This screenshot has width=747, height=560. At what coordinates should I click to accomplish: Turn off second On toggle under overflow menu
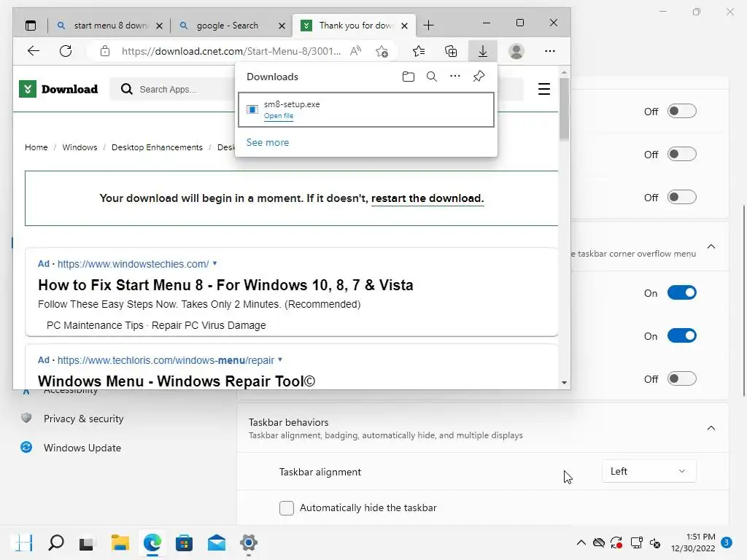tap(682, 335)
